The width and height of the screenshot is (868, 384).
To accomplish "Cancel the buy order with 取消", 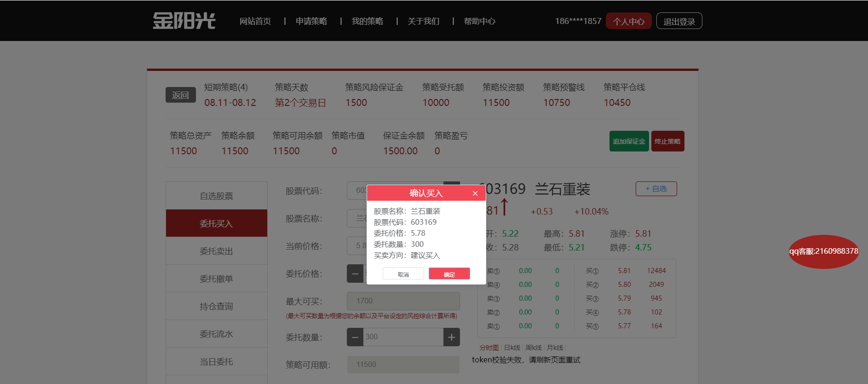I will coord(403,274).
